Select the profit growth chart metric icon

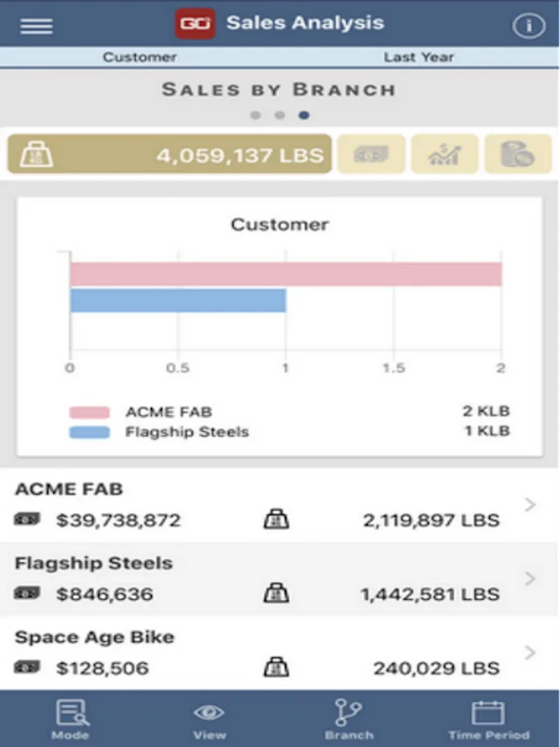(445, 154)
